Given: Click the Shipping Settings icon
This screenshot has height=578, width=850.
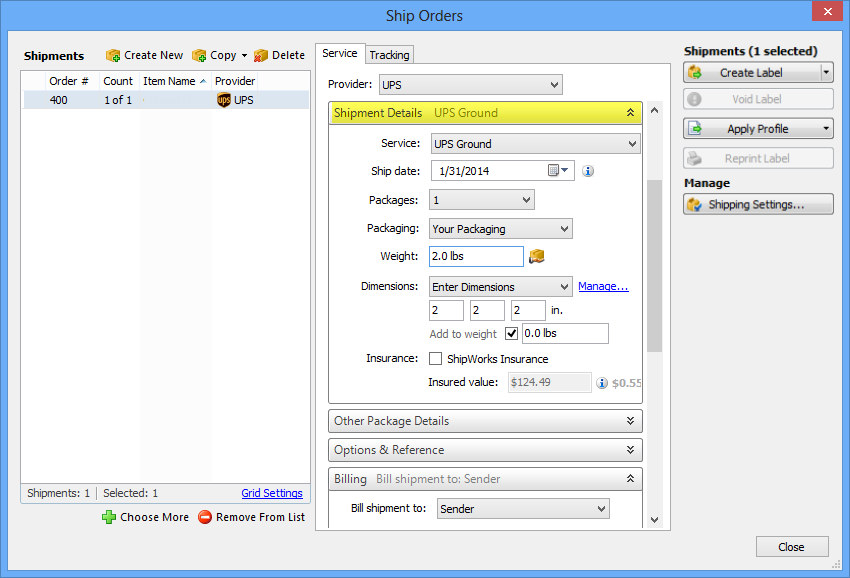Looking at the screenshot, I should [x=694, y=204].
